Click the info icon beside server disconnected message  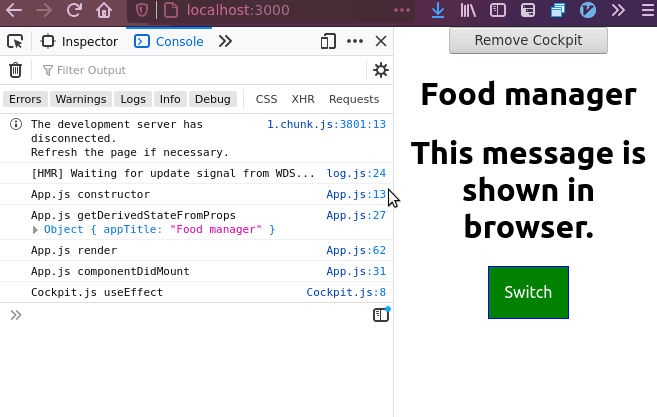point(16,124)
